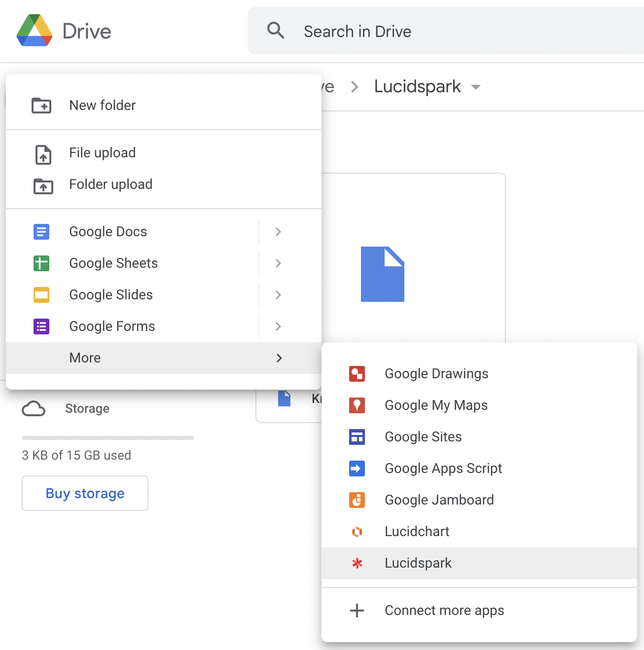Click the Storage cloud icon
Image resolution: width=644 pixels, height=650 pixels.
(x=34, y=409)
